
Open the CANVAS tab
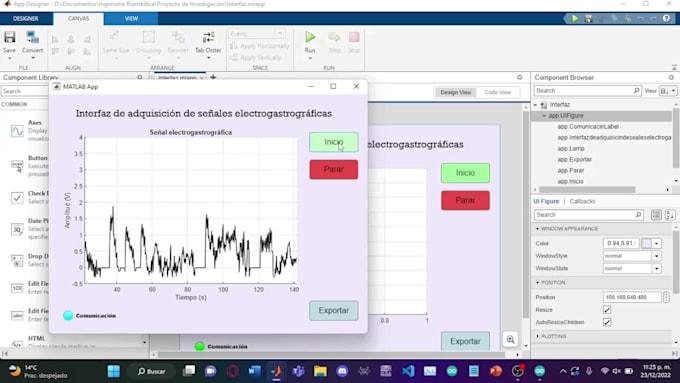78,19
